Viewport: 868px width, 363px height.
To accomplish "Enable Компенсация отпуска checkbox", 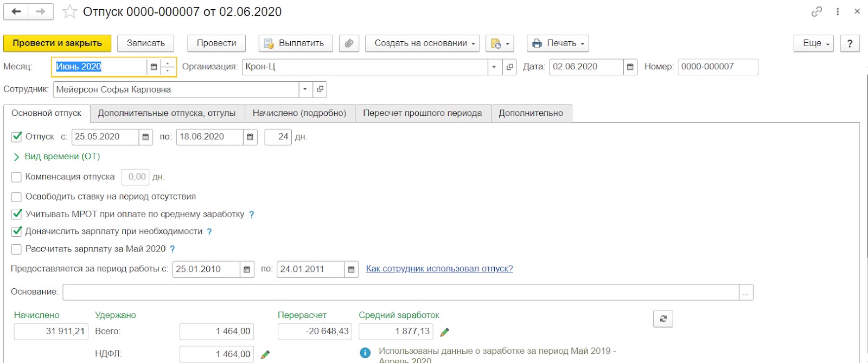I will (17, 177).
